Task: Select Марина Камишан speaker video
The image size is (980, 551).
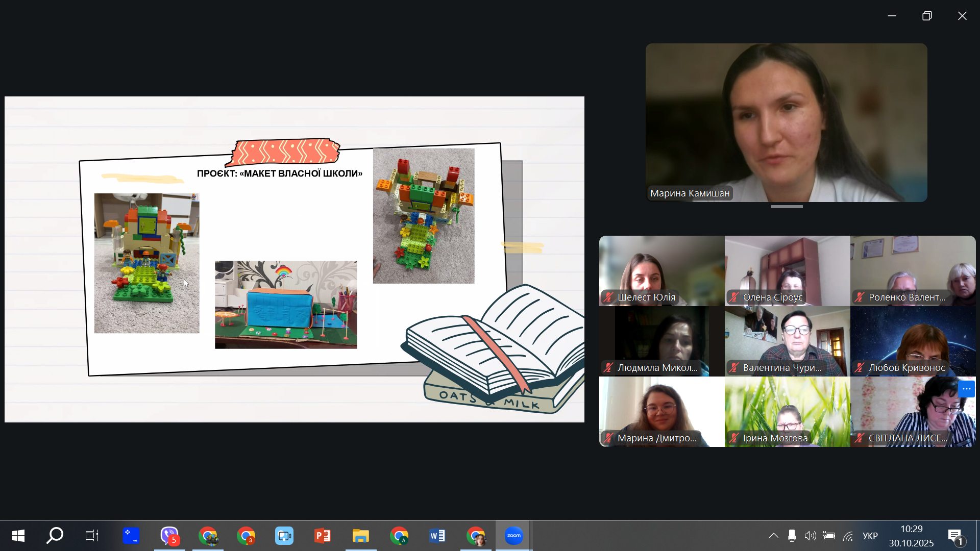Action: [x=786, y=122]
